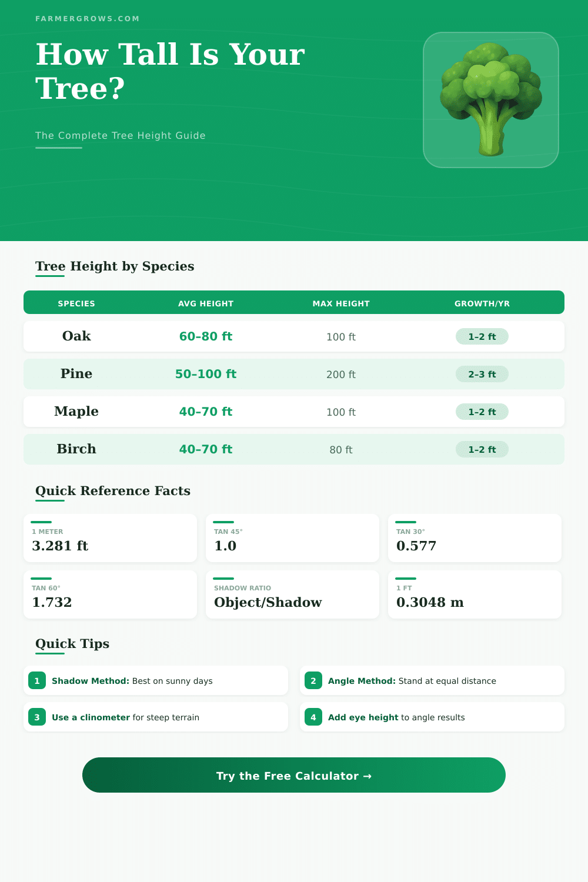Click the 1-2 ft badge for Maple
The width and height of the screenshot is (588, 882).
[x=482, y=412]
